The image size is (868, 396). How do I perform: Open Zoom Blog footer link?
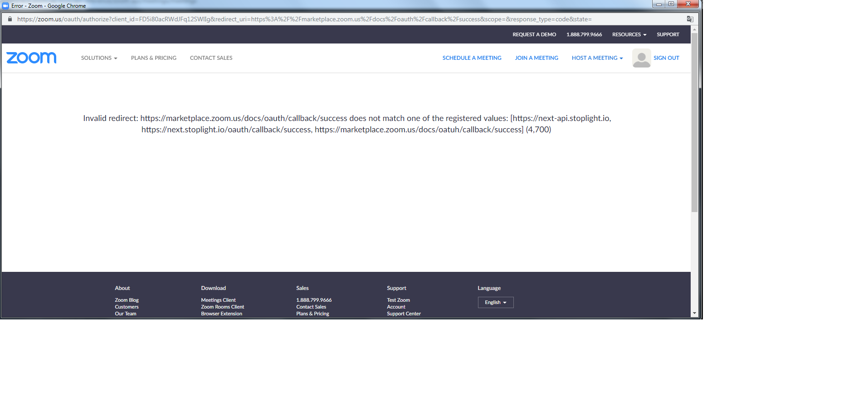point(127,300)
